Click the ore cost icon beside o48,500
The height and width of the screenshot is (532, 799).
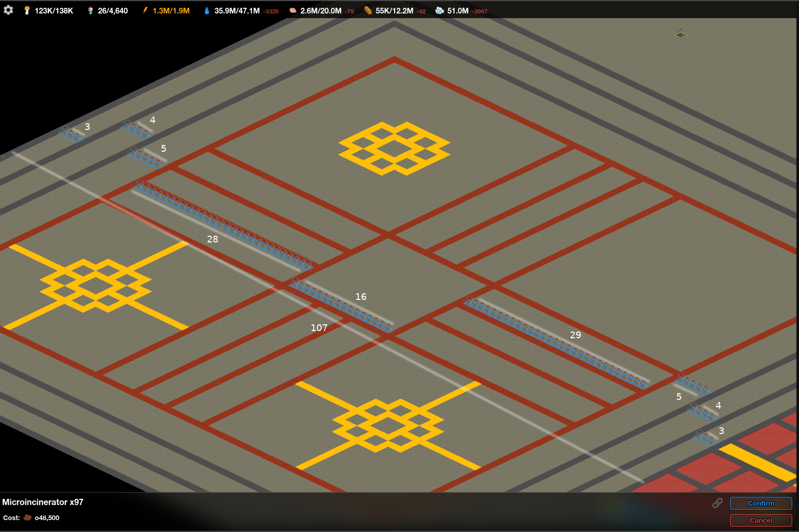27,517
